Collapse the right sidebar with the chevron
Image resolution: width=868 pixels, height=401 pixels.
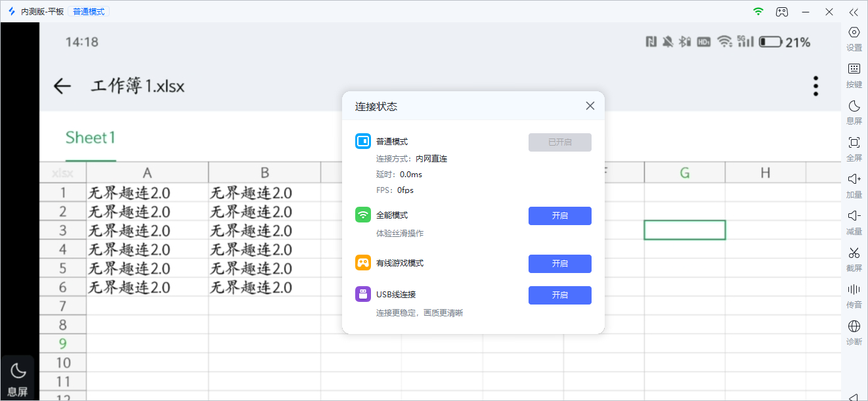coord(854,11)
